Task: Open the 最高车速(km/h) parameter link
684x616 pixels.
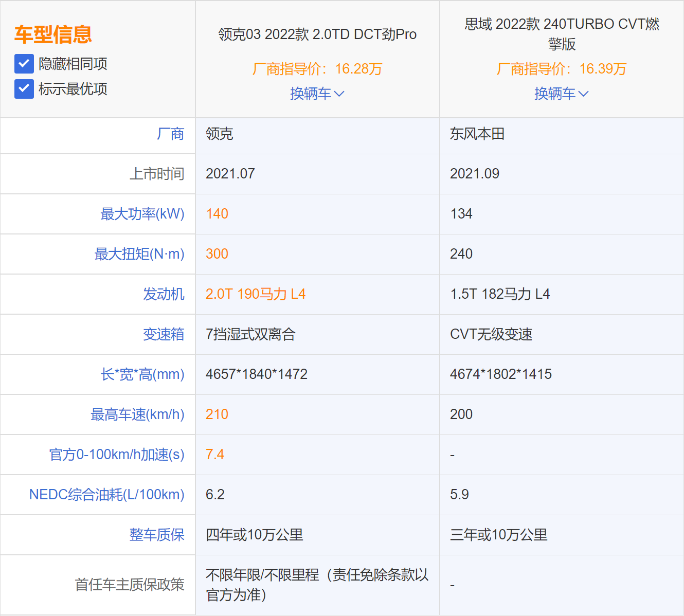Action: coord(137,414)
